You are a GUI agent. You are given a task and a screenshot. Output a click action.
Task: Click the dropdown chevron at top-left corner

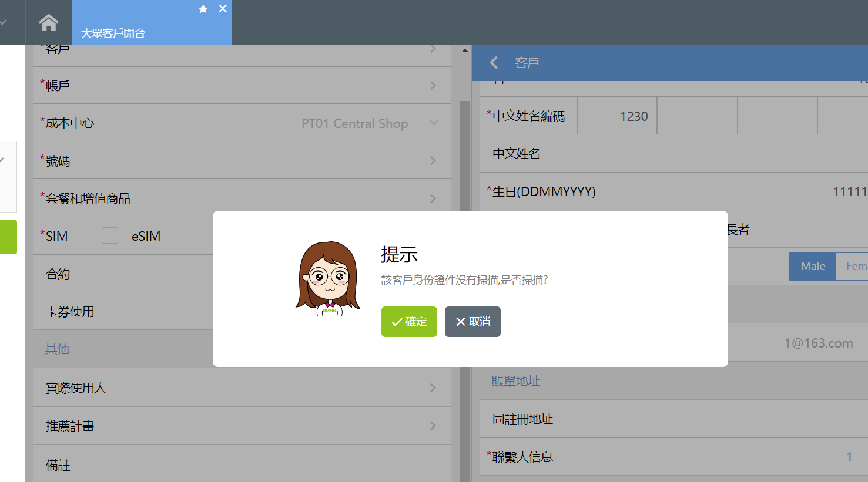(4, 22)
